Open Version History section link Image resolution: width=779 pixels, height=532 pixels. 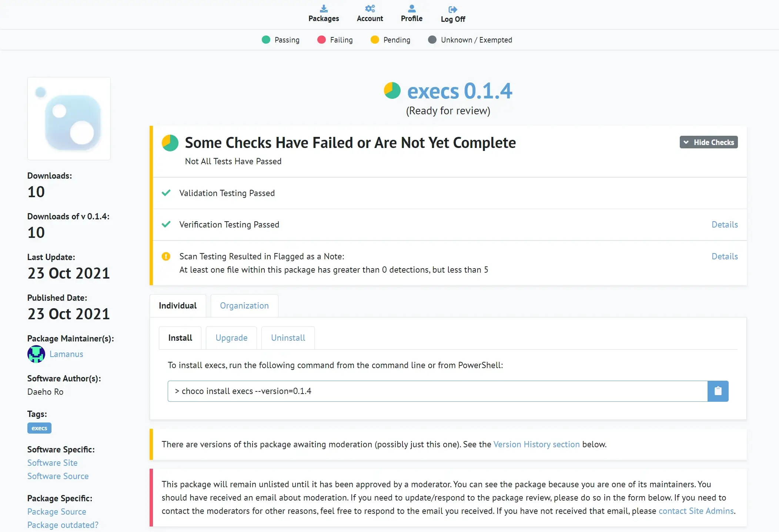pos(536,444)
